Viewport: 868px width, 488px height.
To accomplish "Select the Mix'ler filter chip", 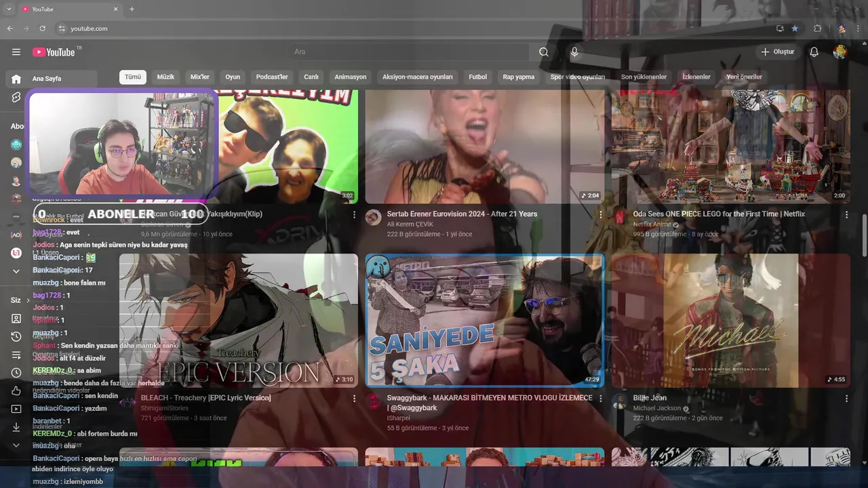I will point(200,77).
